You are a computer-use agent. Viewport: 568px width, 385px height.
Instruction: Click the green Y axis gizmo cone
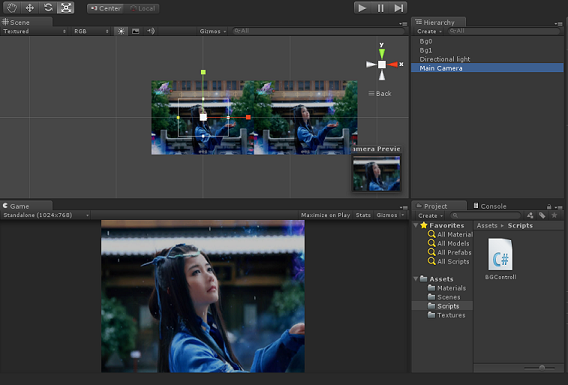pyautogui.click(x=381, y=53)
